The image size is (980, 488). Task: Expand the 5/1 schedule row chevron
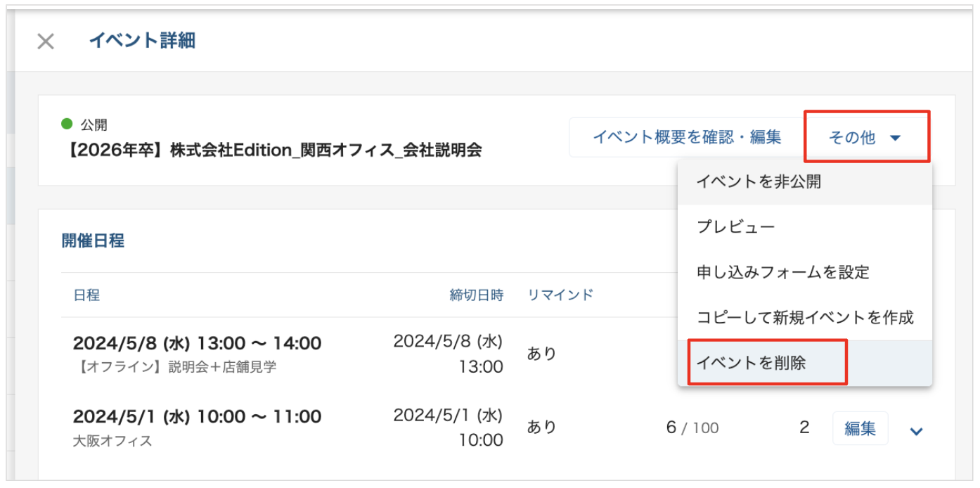click(x=916, y=430)
